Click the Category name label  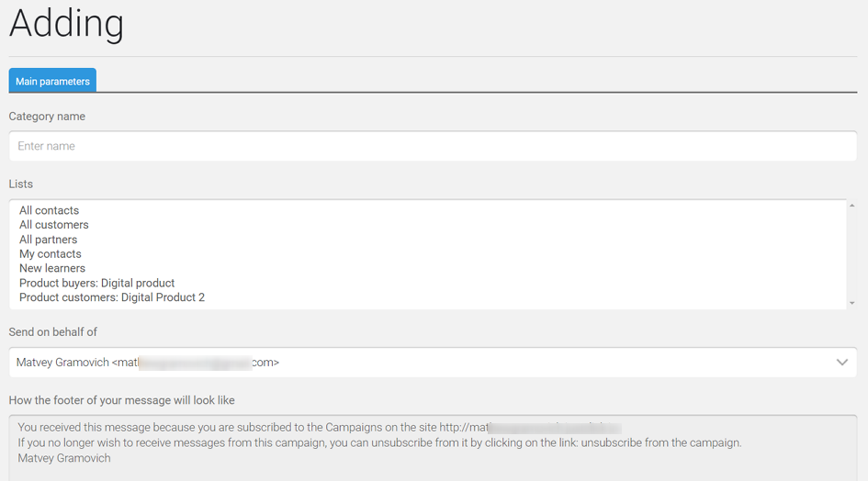47,117
